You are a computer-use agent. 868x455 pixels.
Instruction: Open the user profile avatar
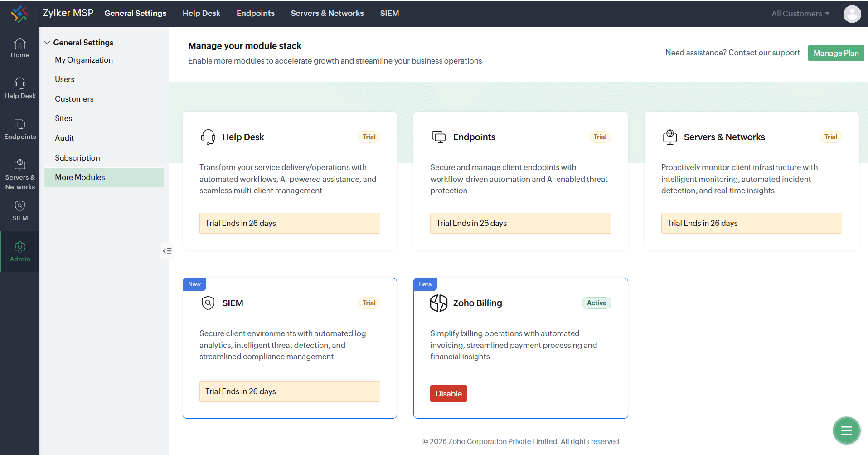click(x=852, y=14)
